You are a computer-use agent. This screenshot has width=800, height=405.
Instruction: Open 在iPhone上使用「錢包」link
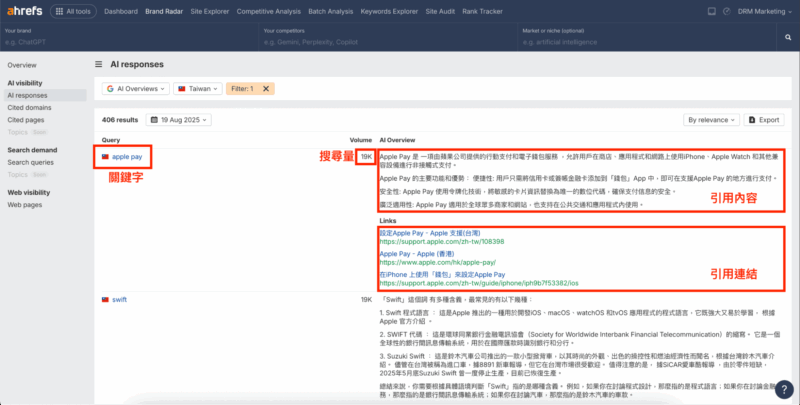(442, 274)
